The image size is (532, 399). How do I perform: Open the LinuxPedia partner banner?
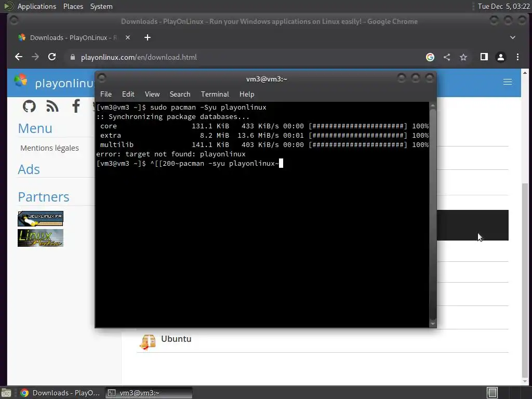pyautogui.click(x=41, y=238)
